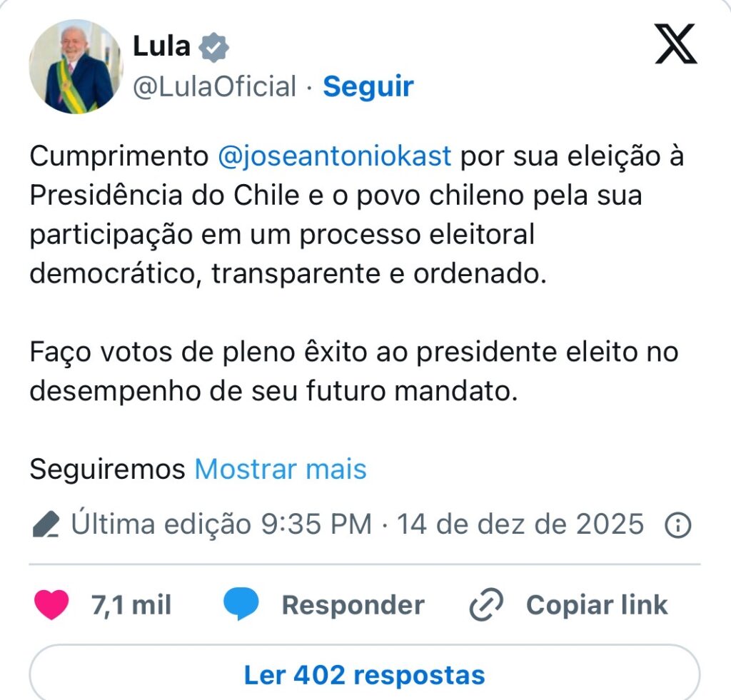Open the @LulaOficial handle link
Screen dimensions: 731x700
tap(214, 87)
